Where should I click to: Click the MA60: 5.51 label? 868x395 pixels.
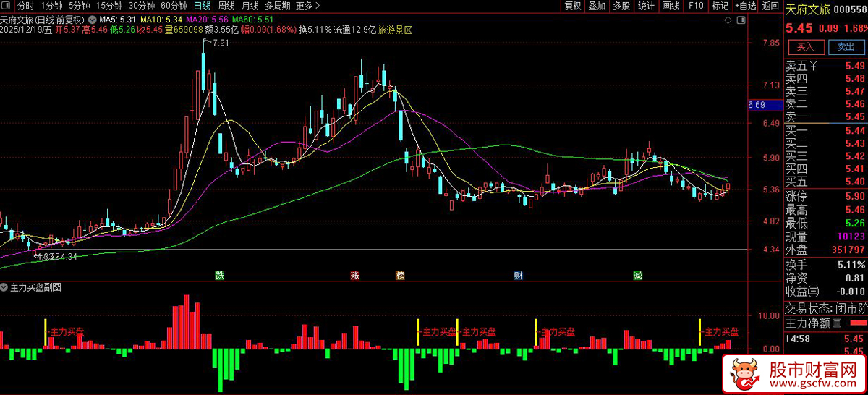point(253,20)
